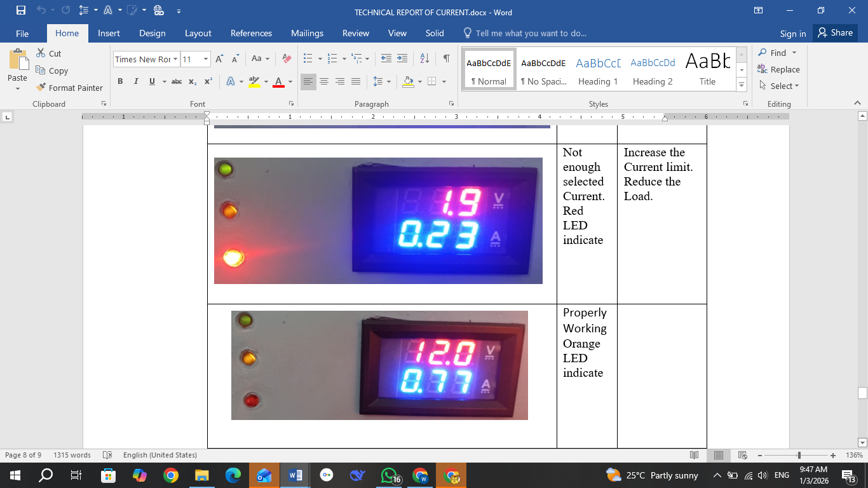Screen dimensions: 868x488
Task: Switch to Web Layout view
Action: coord(742,455)
